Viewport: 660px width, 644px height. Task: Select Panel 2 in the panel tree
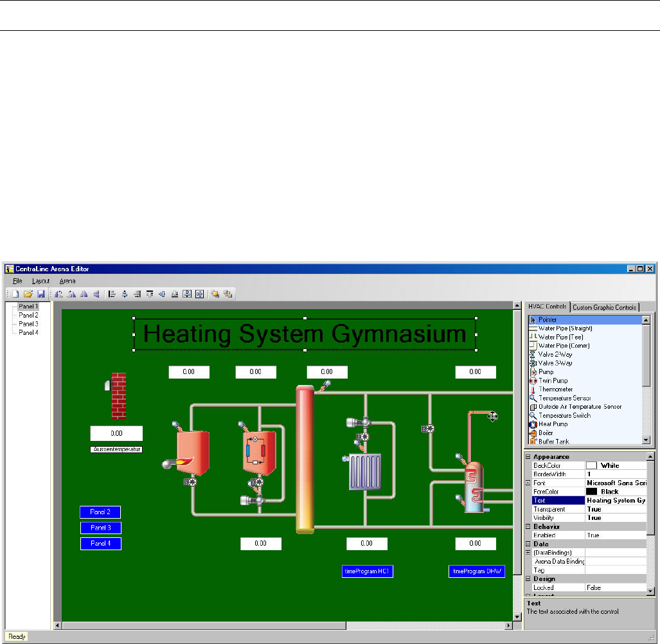(x=28, y=316)
